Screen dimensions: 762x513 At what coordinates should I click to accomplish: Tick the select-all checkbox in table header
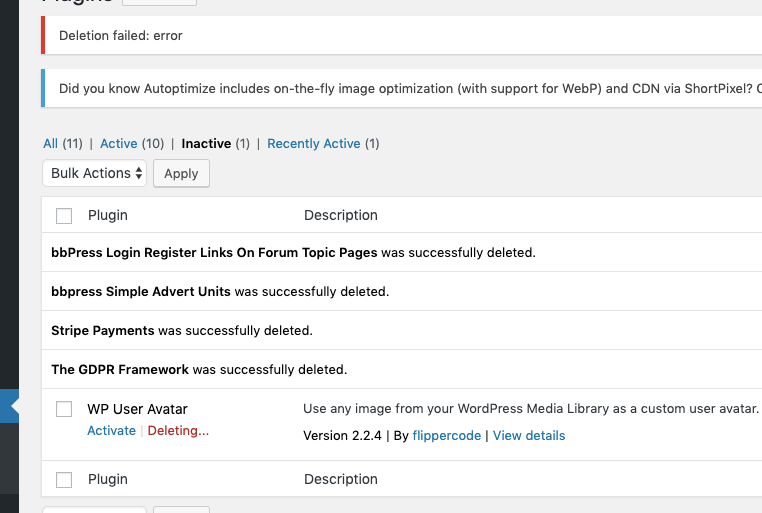pyautogui.click(x=64, y=215)
